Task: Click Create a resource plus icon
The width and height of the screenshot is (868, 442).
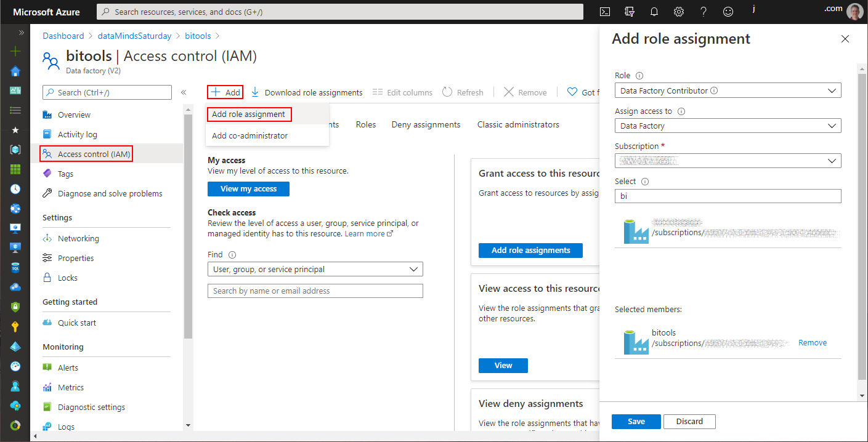Action: point(14,52)
